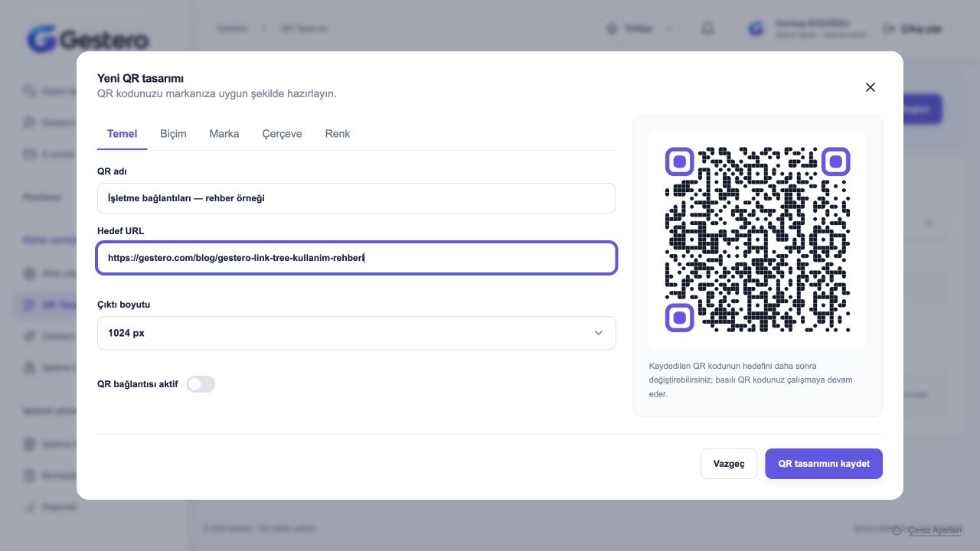
Task: Click the "Hedef URL" label text
Action: click(120, 231)
